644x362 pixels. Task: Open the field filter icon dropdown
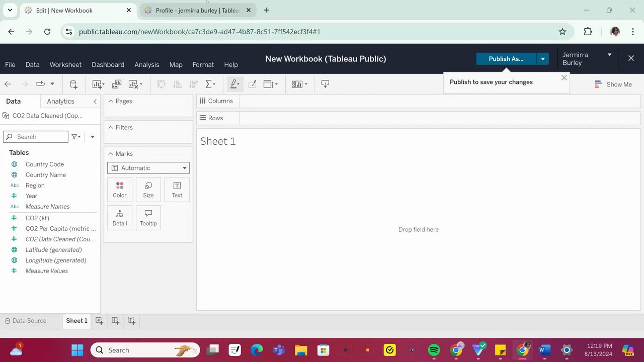[76, 137]
